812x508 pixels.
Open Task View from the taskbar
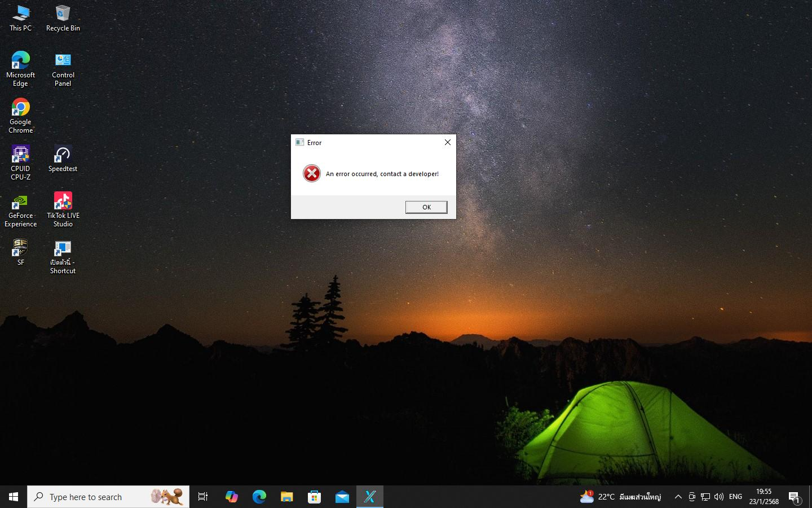(203, 497)
